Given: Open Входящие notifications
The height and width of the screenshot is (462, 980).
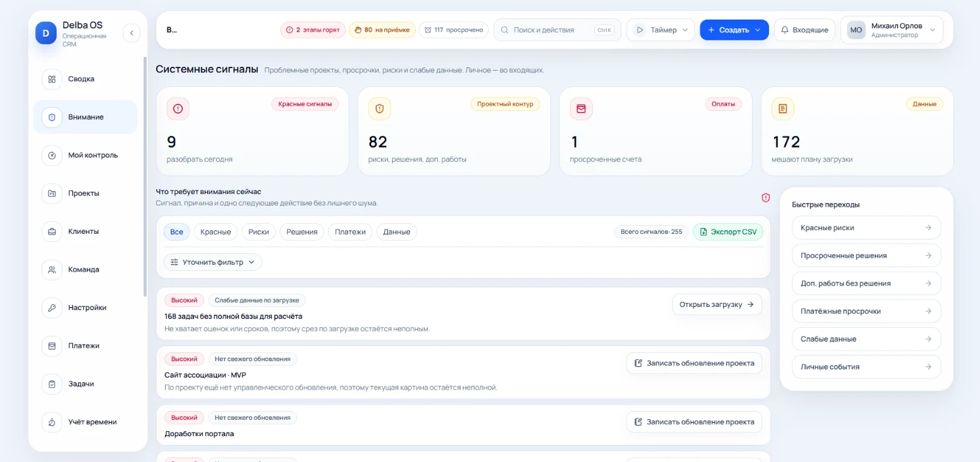Looking at the screenshot, I should 804,30.
